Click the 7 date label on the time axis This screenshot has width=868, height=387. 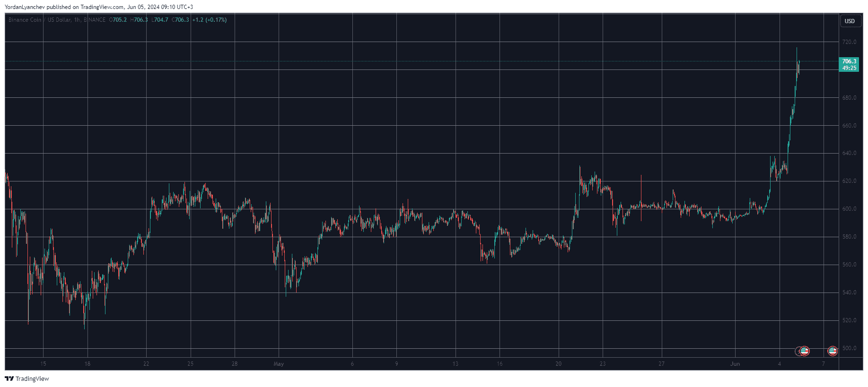(824, 364)
